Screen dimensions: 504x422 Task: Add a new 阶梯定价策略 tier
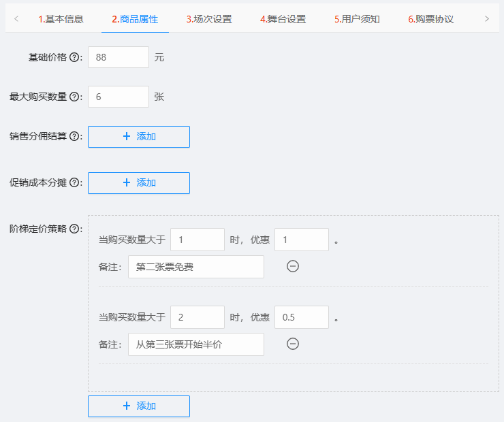coord(139,406)
